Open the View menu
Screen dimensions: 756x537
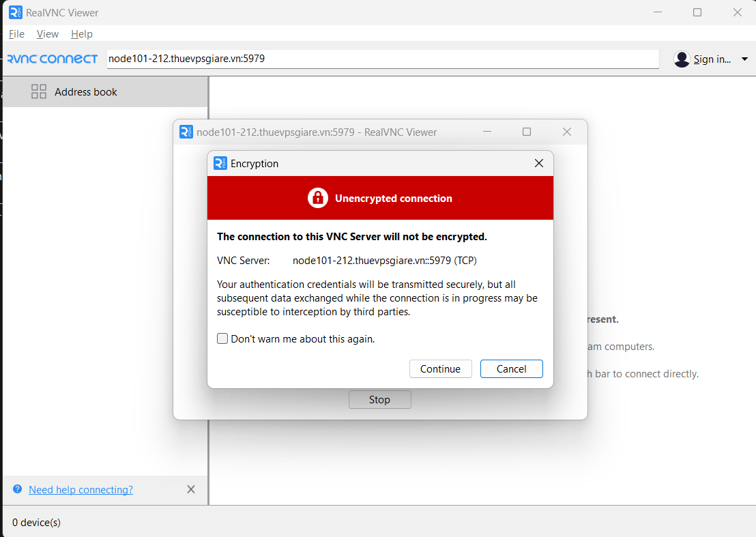click(47, 33)
